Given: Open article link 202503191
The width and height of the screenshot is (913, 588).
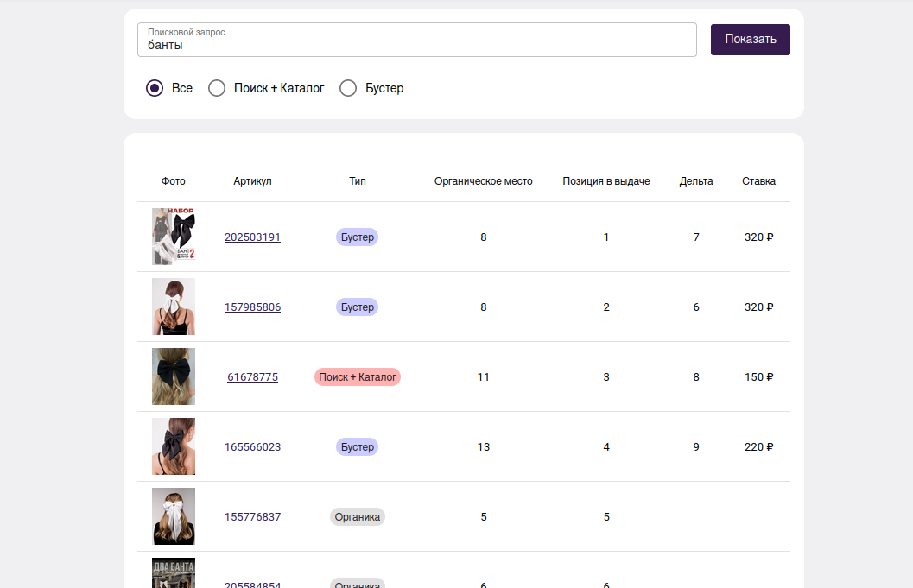Looking at the screenshot, I should pos(252,237).
